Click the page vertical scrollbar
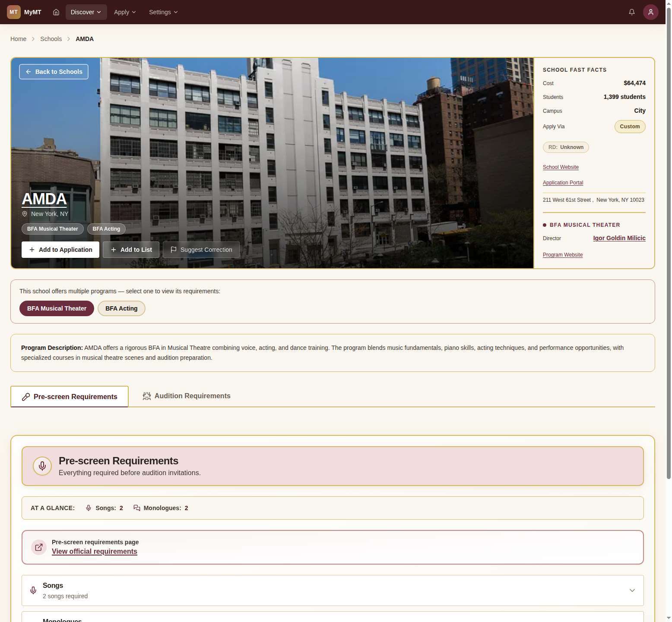Image resolution: width=672 pixels, height=622 pixels. pyautogui.click(x=669, y=242)
